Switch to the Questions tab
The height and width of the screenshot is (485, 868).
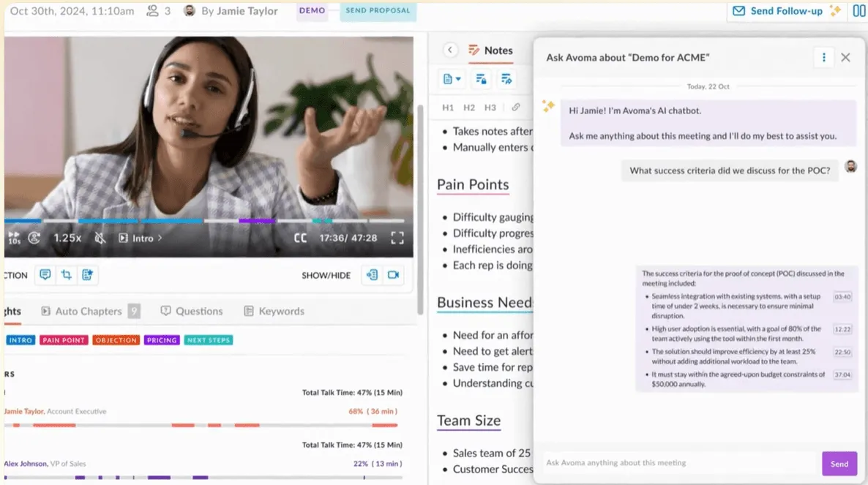click(192, 311)
